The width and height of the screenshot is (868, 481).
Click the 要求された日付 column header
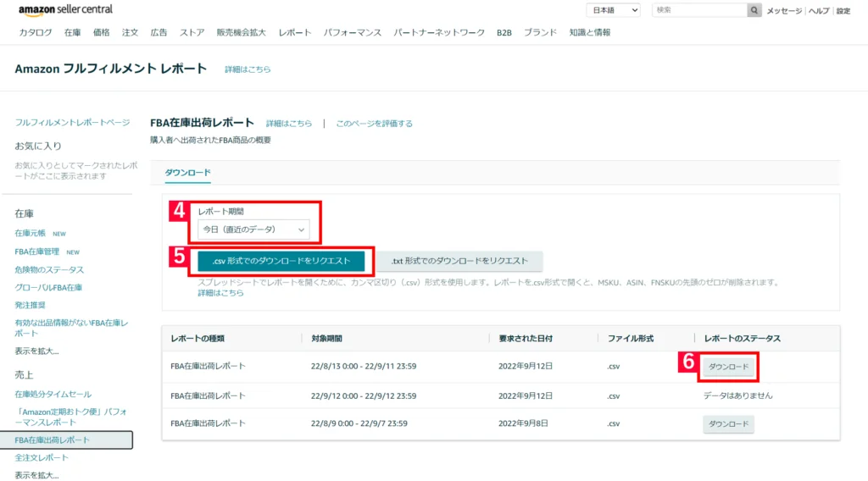coord(526,339)
